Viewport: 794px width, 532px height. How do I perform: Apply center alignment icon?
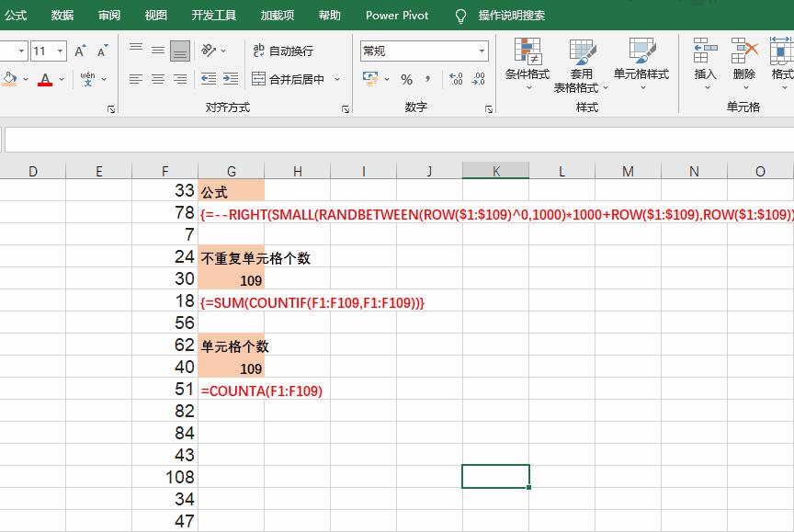[156, 79]
